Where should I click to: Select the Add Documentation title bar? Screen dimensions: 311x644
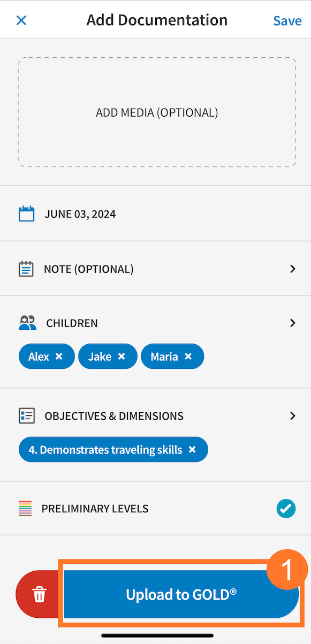click(x=157, y=20)
